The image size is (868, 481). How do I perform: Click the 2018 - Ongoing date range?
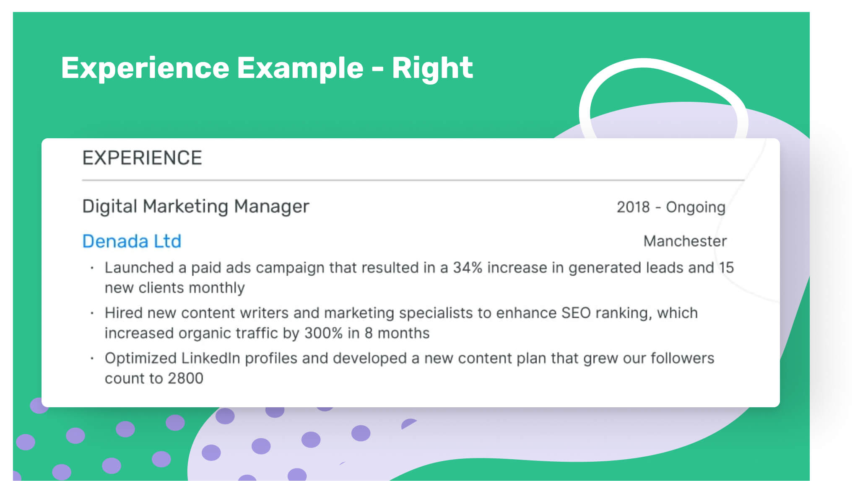pyautogui.click(x=671, y=207)
